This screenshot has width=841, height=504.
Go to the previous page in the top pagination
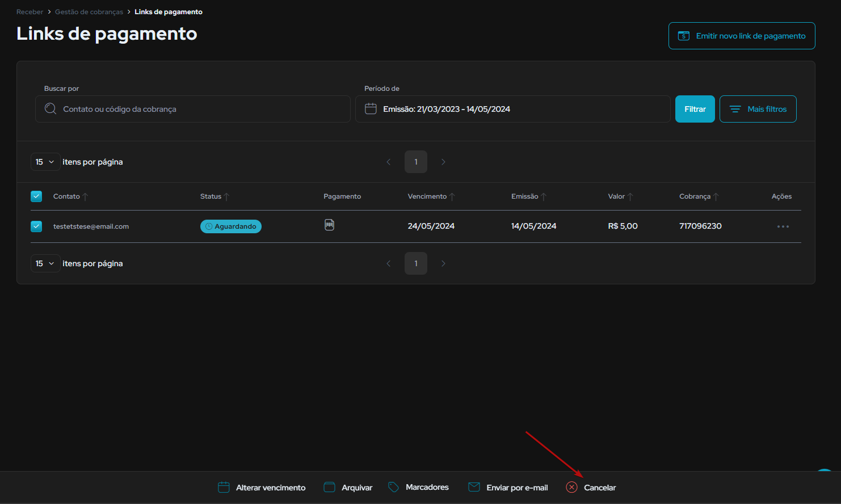coord(389,162)
